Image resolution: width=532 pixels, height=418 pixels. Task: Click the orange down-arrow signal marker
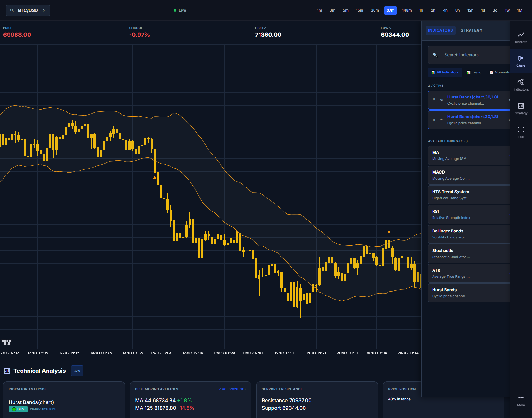coord(389,232)
